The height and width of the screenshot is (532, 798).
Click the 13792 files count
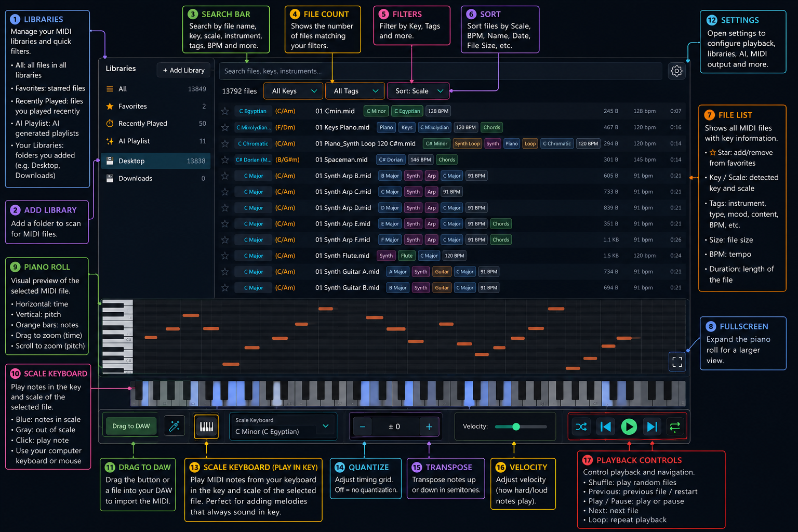click(x=240, y=91)
